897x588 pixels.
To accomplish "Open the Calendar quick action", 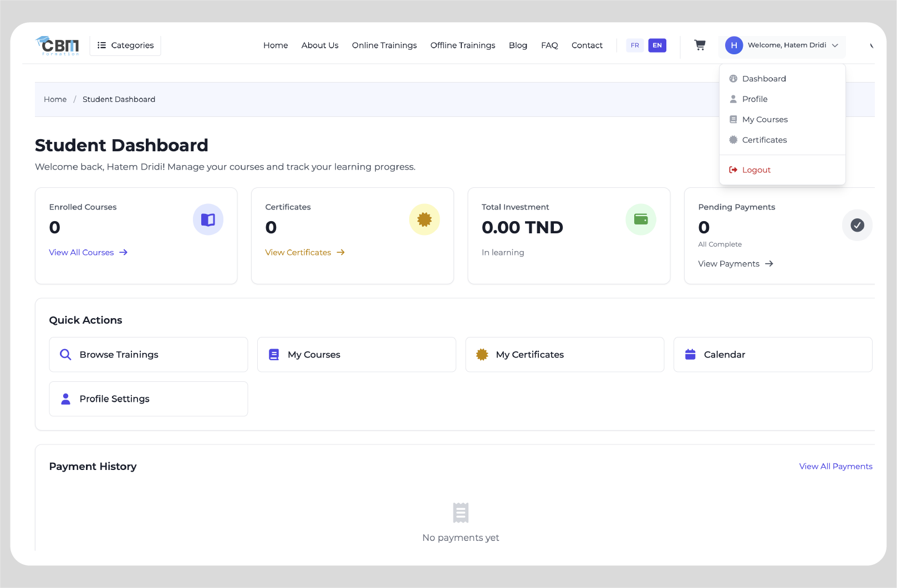I will tap(773, 355).
